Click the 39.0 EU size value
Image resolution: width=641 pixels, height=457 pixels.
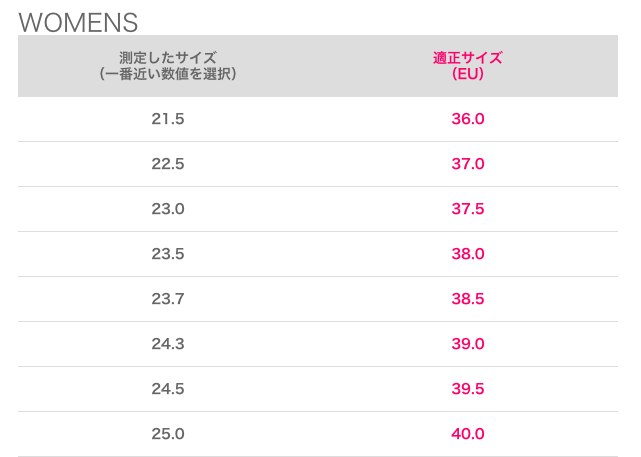point(468,344)
